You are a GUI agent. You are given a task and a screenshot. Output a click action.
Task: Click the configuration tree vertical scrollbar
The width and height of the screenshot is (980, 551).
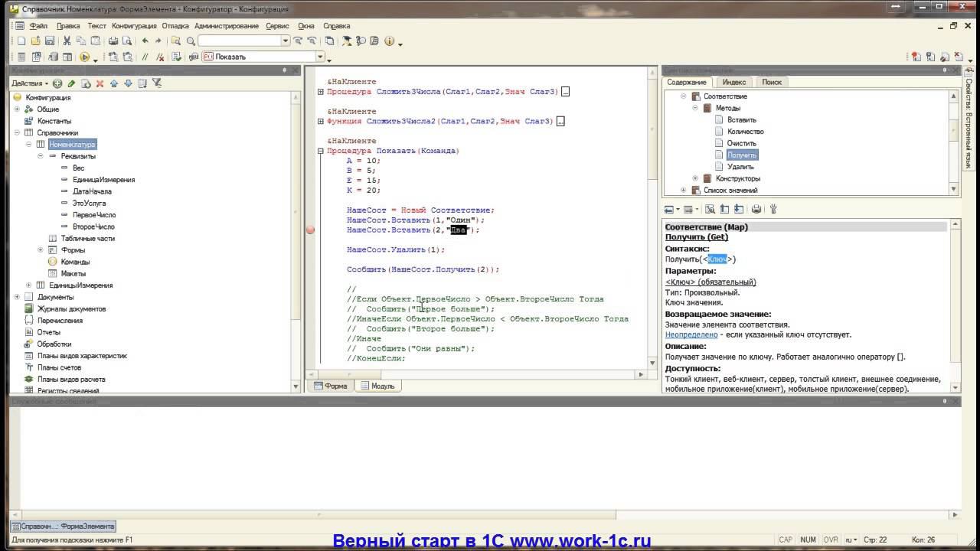click(297, 242)
